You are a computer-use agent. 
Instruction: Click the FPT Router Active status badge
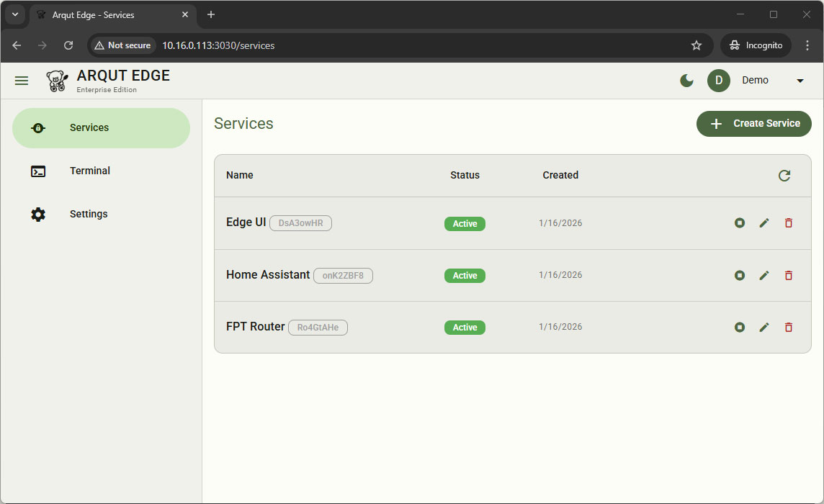pos(465,328)
